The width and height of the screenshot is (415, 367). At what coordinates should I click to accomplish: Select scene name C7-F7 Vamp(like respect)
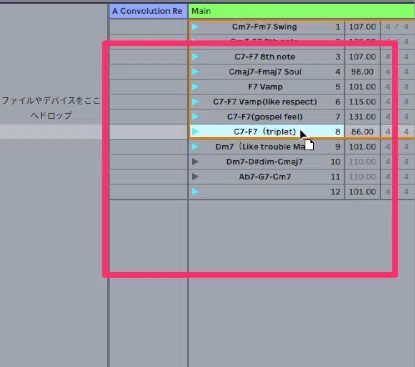pos(265,102)
